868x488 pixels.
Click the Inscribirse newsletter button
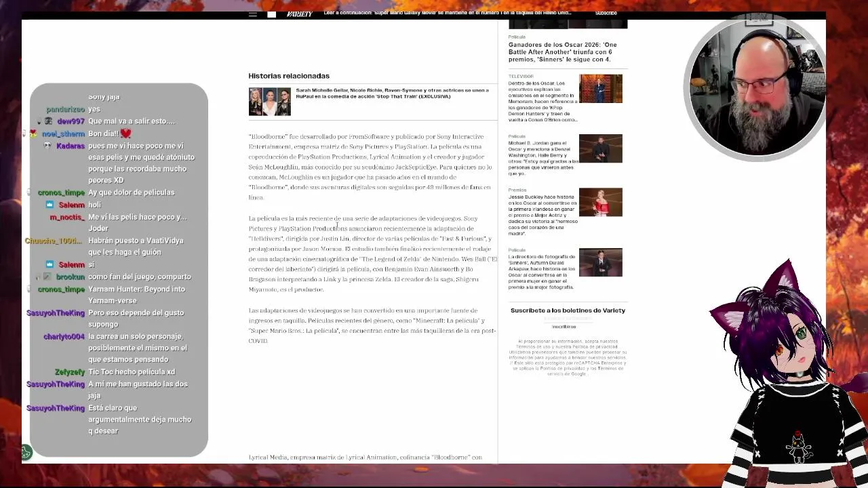click(x=564, y=327)
